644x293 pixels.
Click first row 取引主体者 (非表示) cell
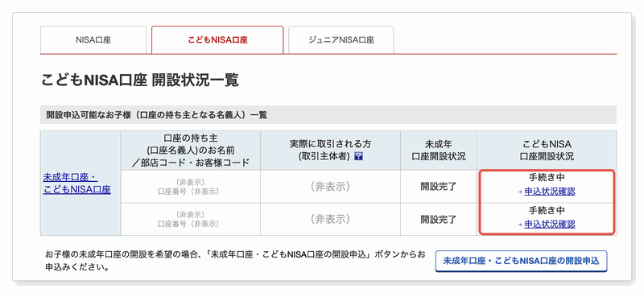(330, 186)
